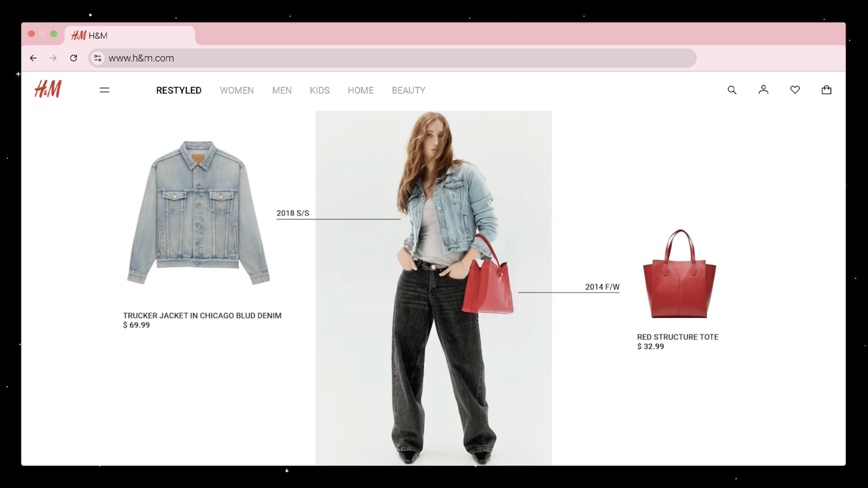Click the browser back arrow
This screenshot has width=868, height=488.
tap(33, 58)
